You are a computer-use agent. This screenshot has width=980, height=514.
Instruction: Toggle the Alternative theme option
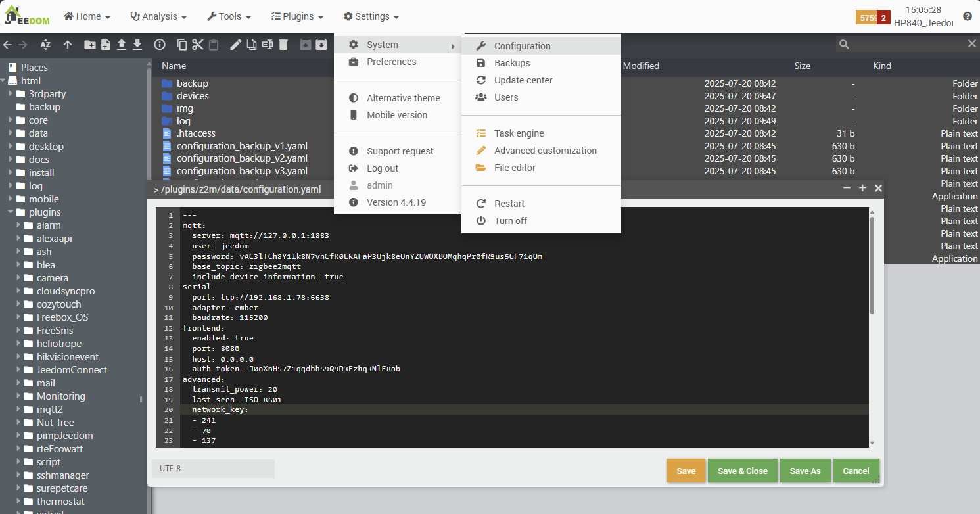pyautogui.click(x=403, y=98)
